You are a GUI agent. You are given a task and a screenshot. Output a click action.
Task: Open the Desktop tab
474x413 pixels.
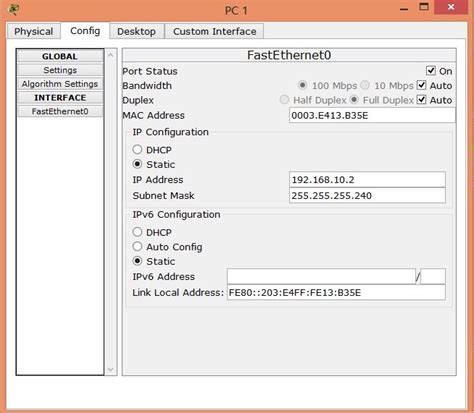[136, 31]
